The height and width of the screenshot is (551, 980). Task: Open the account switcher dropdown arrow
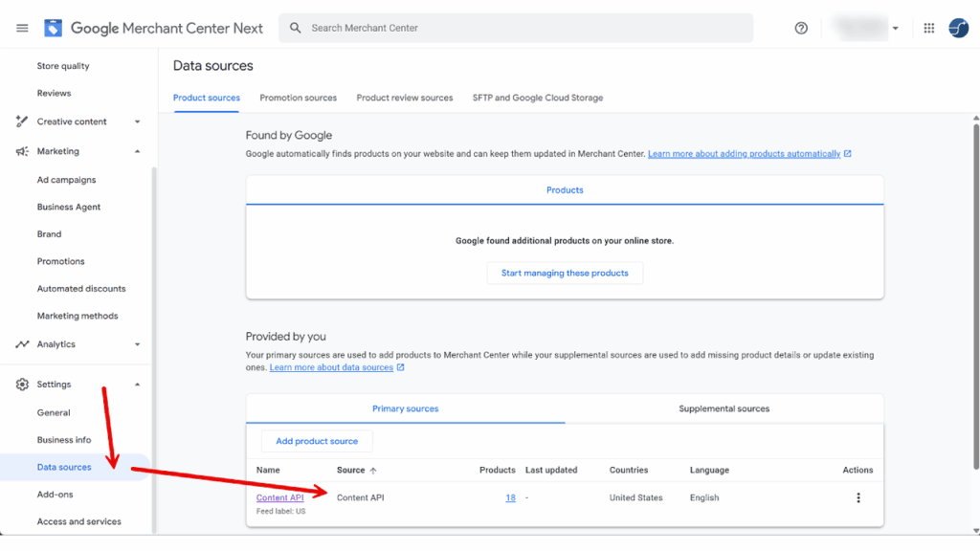coord(896,28)
